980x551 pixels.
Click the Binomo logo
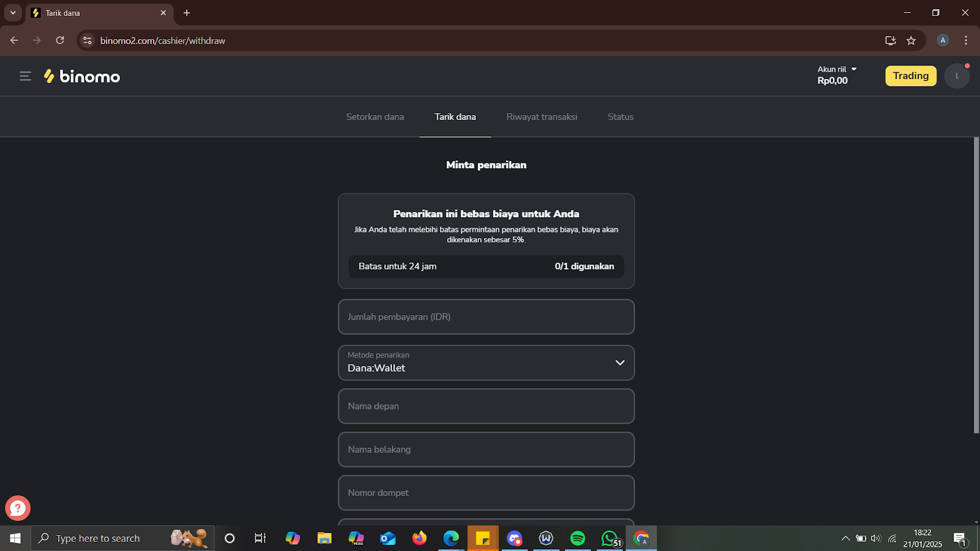point(82,76)
